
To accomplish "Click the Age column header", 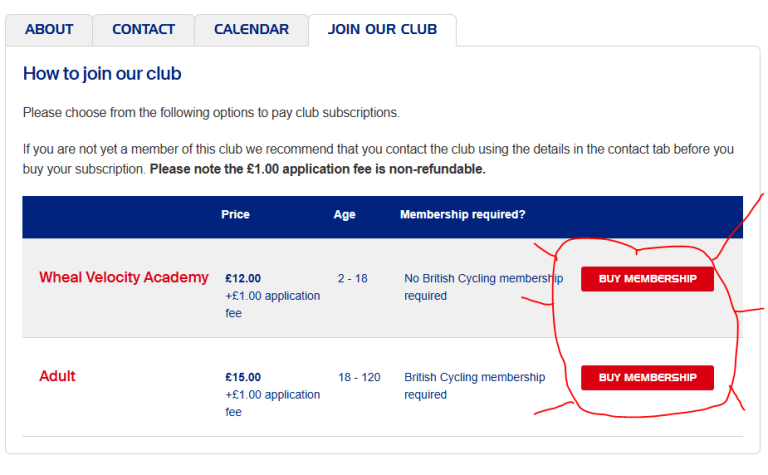I will click(344, 214).
